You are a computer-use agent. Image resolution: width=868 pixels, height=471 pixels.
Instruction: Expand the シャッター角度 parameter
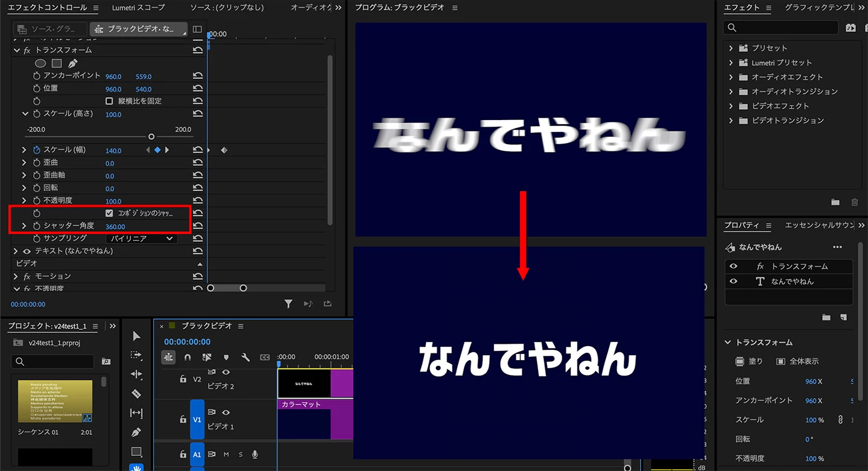click(24, 226)
